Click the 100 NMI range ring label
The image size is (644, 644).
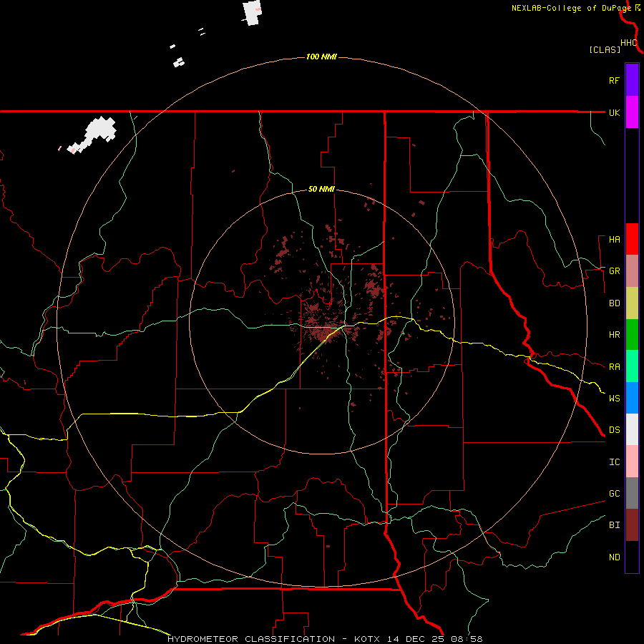pos(321,57)
